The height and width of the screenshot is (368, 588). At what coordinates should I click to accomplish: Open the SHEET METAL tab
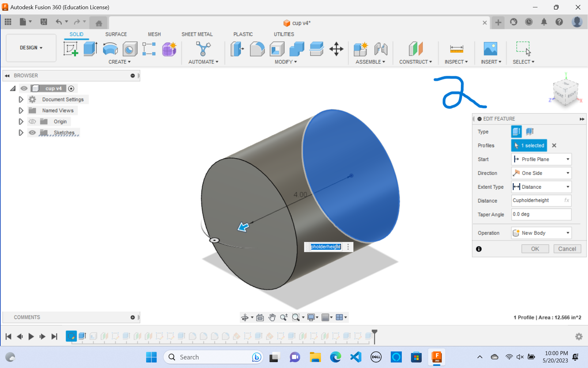coord(197,34)
